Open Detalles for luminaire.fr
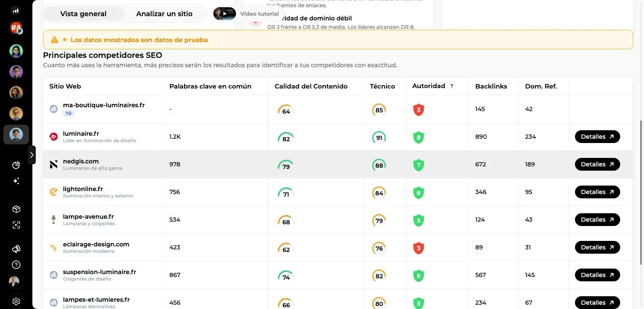The image size is (644, 309). 597,137
